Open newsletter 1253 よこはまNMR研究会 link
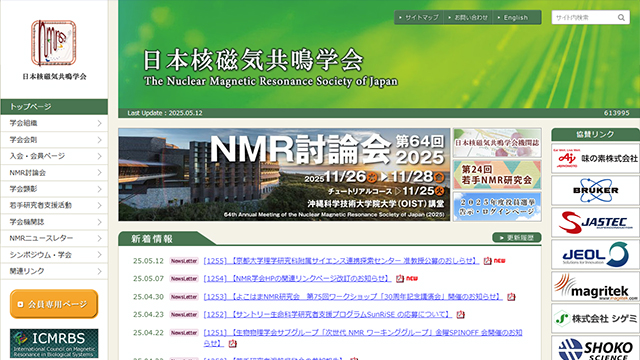Screen dimensions: 640x360 click(353, 297)
